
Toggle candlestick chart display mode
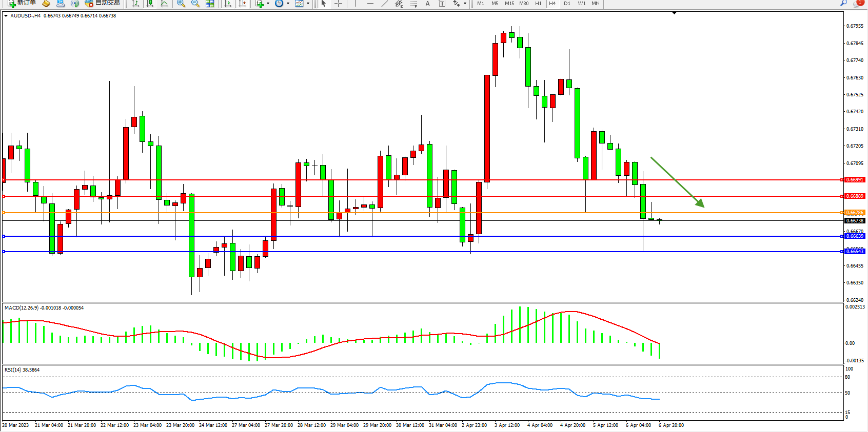[150, 4]
